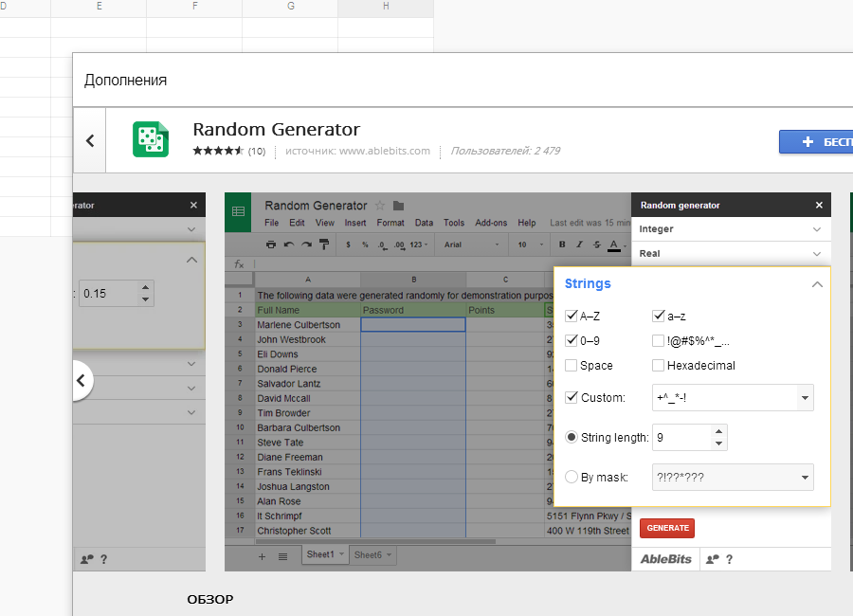This screenshot has height=616, width=853.
Task: Click the horizontal scrollbar under the sheet
Action: click(x=375, y=541)
